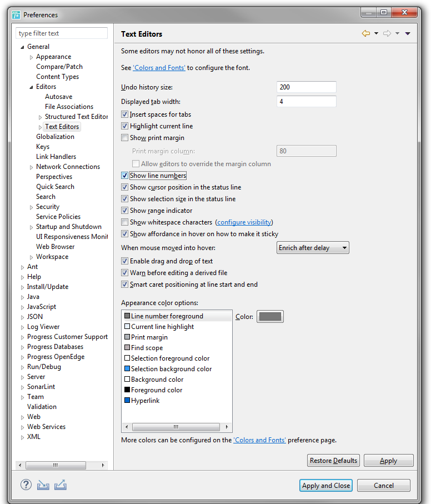
Task: Expand the Network Connections node
Action: pos(31,167)
